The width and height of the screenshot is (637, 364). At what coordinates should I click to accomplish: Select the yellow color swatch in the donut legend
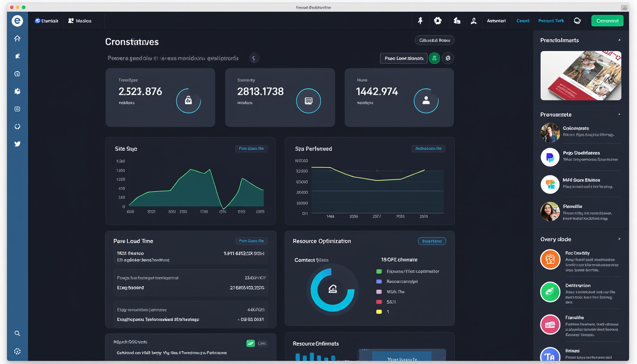pyautogui.click(x=378, y=312)
